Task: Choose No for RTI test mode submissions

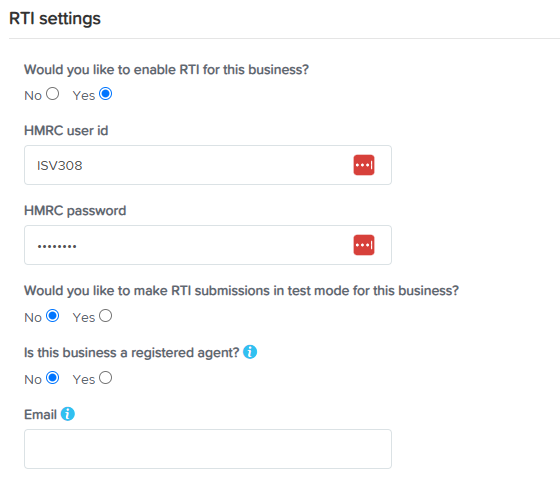Action: (52, 316)
